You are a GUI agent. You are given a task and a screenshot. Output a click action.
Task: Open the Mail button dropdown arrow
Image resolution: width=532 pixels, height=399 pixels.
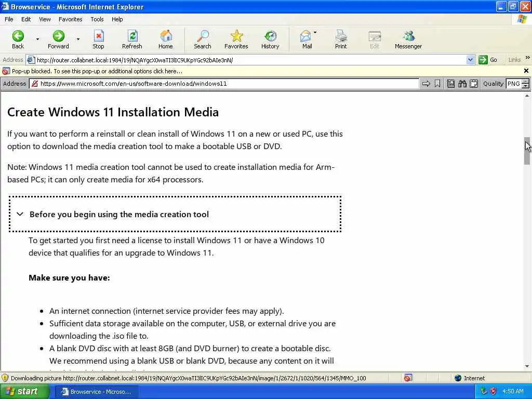pyautogui.click(x=315, y=33)
